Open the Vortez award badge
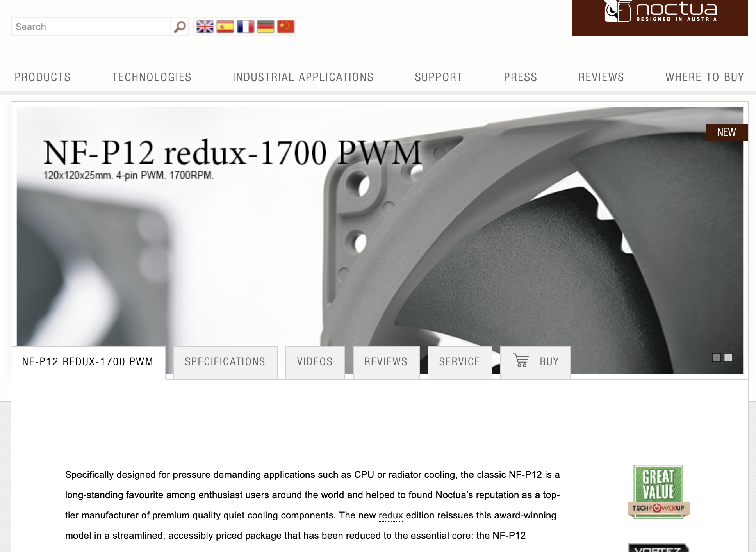This screenshot has height=552, width=756. pos(658,547)
